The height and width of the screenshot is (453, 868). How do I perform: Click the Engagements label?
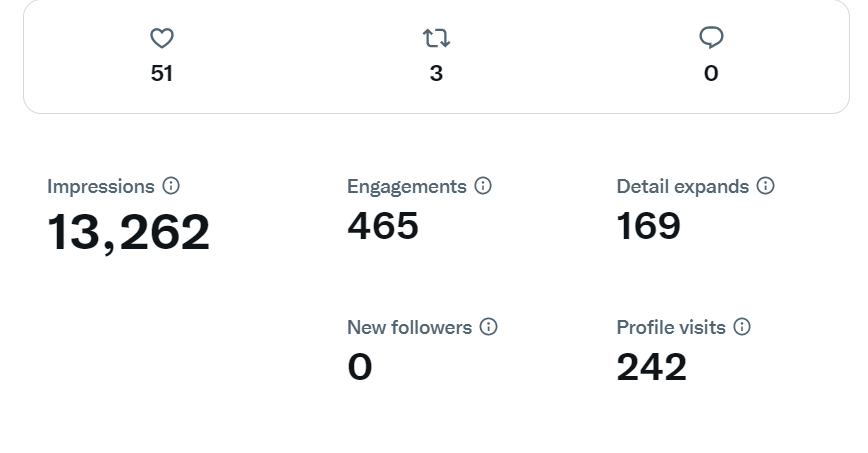coord(407,187)
